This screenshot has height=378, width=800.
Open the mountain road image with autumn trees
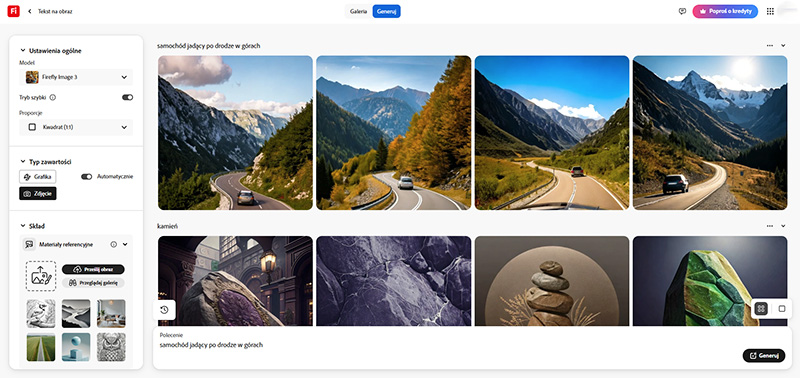(x=393, y=133)
